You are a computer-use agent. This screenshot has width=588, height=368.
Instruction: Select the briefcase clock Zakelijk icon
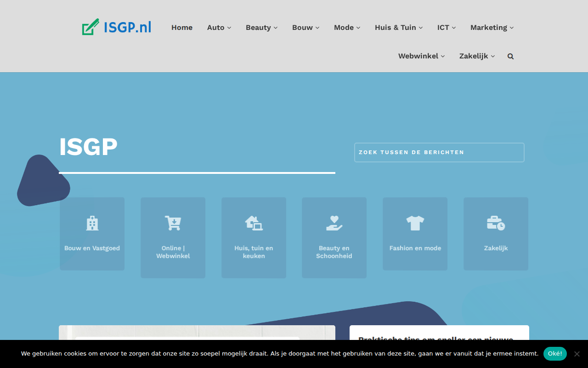click(496, 223)
